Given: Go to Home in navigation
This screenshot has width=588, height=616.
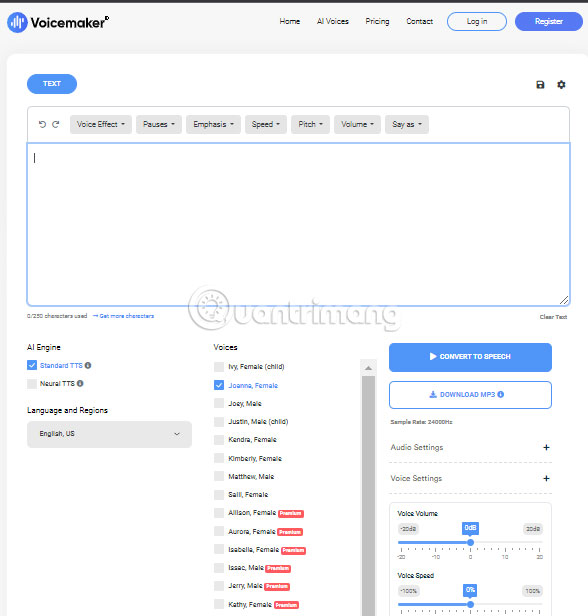Looking at the screenshot, I should (x=290, y=22).
